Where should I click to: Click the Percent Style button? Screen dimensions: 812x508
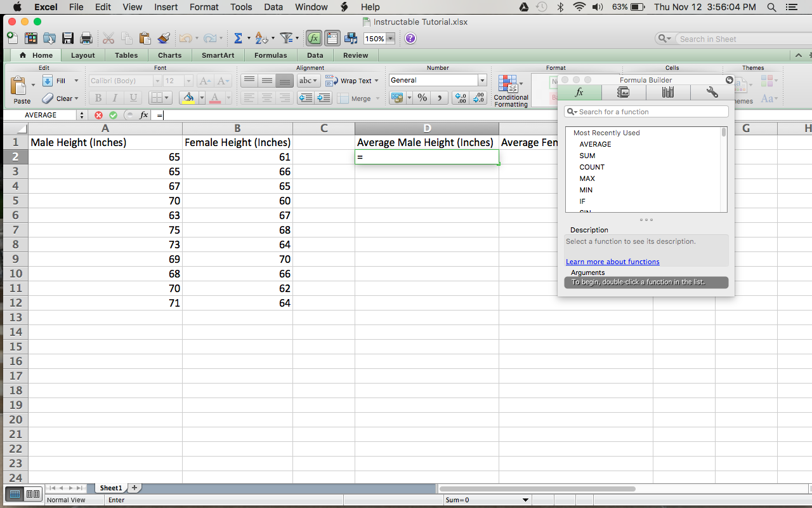point(422,98)
